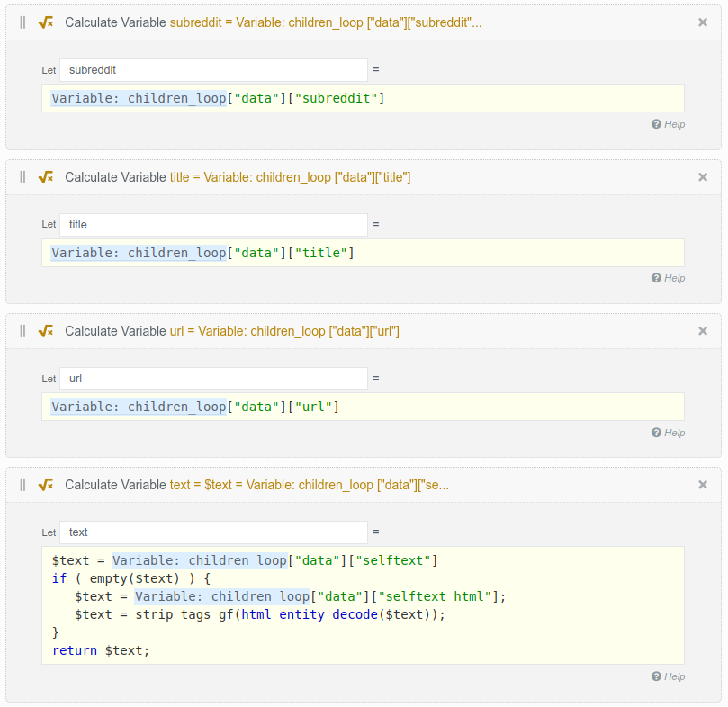This screenshot has width=728, height=707.
Task: Focus the variable name field containing subreddit
Action: [213, 70]
